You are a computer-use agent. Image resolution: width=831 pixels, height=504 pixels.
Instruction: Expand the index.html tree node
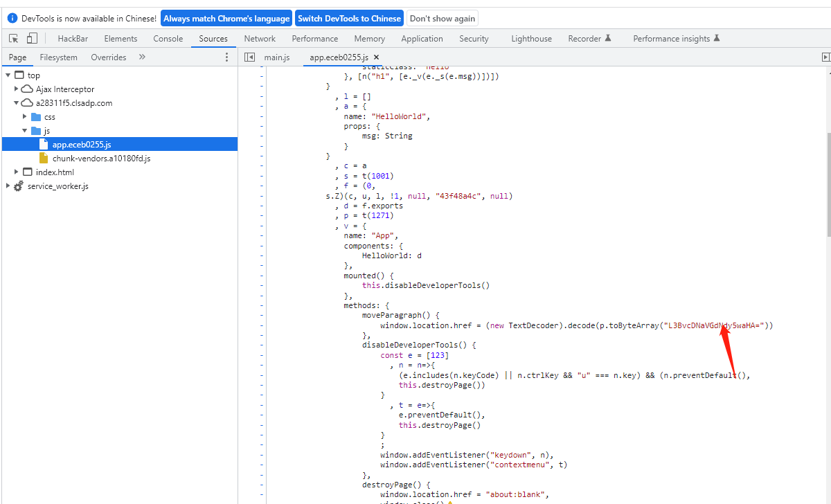pyautogui.click(x=17, y=172)
